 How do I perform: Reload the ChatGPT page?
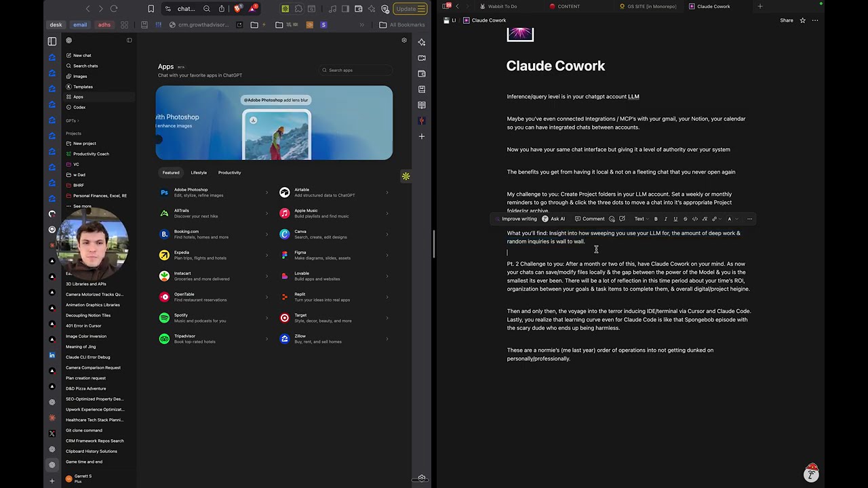pos(114,9)
